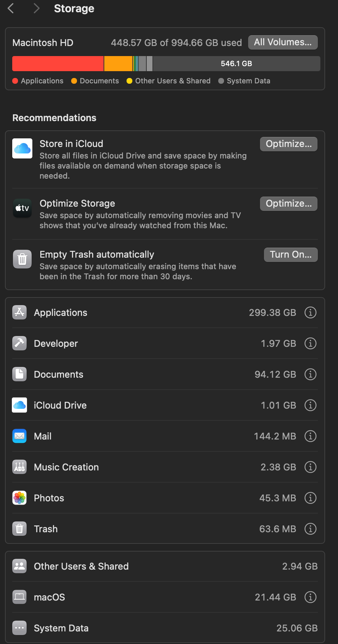Click the red Applications segment in storage bar
The image size is (338, 644).
[x=58, y=64]
